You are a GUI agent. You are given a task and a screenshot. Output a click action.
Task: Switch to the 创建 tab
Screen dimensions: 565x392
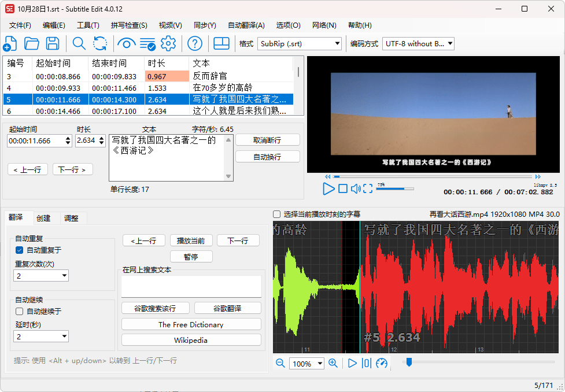(x=43, y=219)
